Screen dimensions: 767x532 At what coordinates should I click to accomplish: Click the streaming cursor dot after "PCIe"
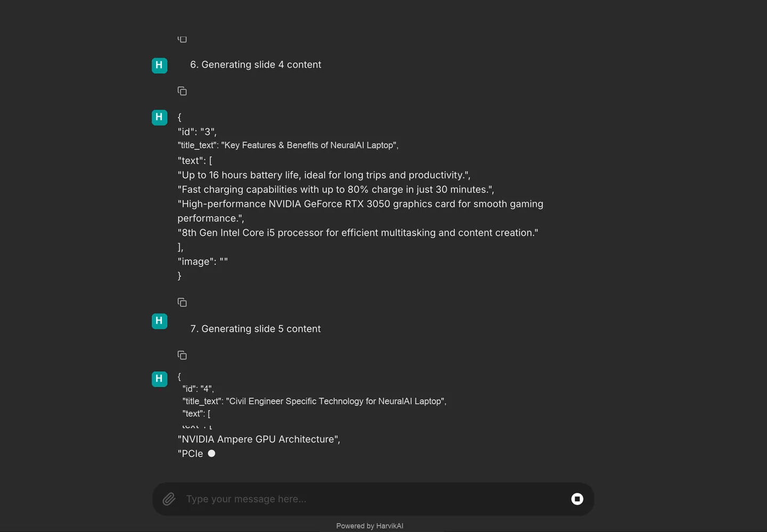point(211,453)
